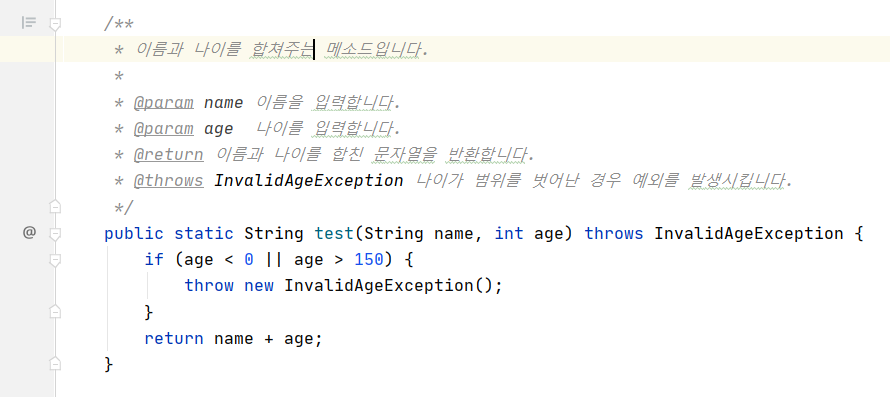This screenshot has width=890, height=397.
Task: Click the throw keyword inside the if block
Action: 209,285
